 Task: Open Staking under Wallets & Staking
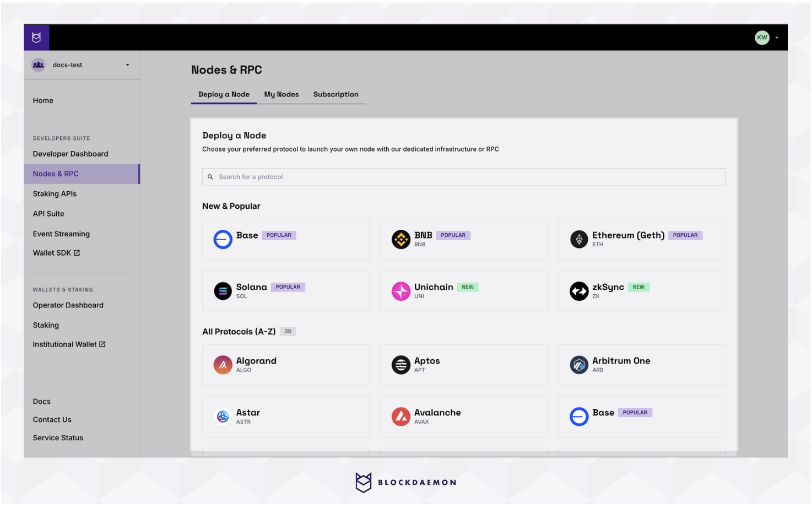pyautogui.click(x=46, y=326)
